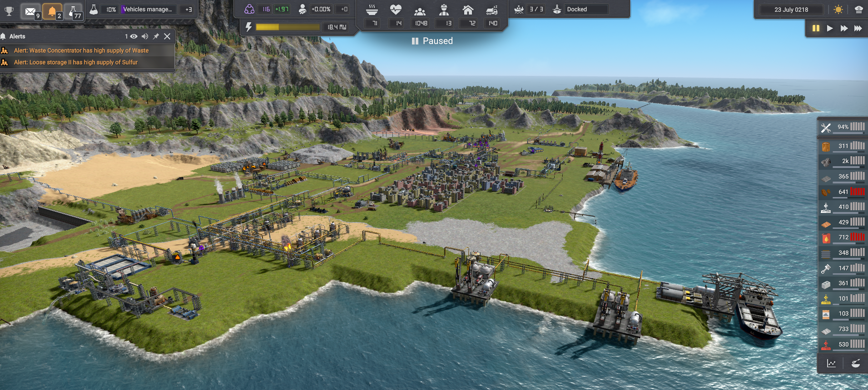Click the copper plate resource row showing 429
The width and height of the screenshot is (868, 390).
coord(843,222)
